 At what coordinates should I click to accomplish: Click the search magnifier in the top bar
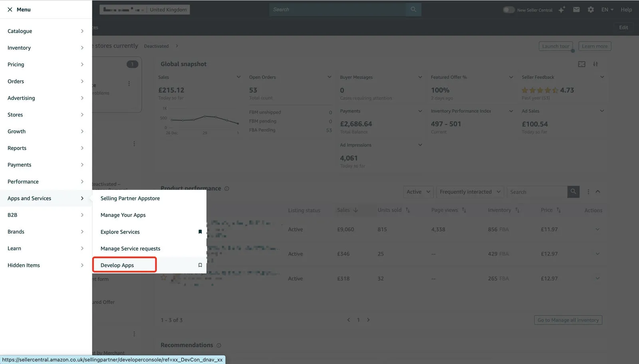click(x=413, y=9)
